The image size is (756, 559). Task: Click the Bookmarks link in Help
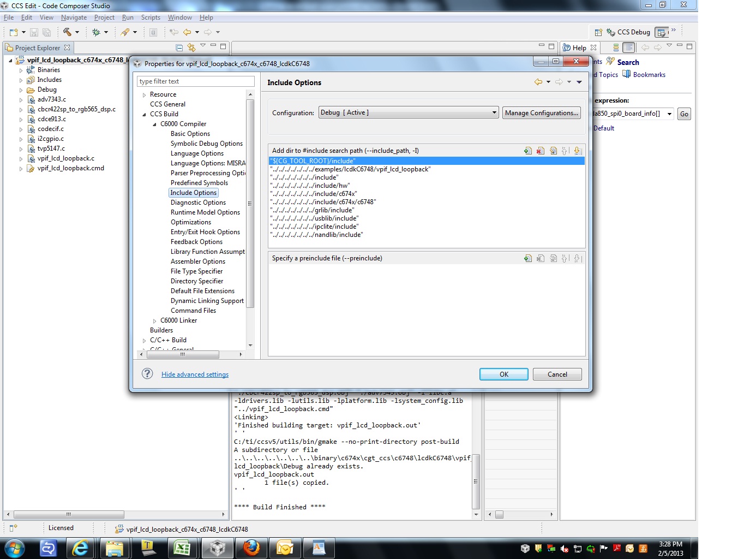click(x=649, y=75)
